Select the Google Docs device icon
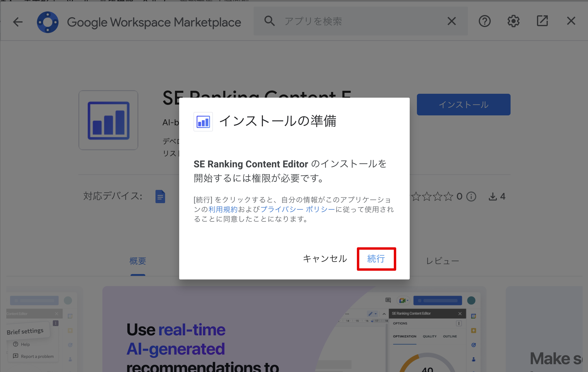The image size is (588, 372). pos(160,197)
